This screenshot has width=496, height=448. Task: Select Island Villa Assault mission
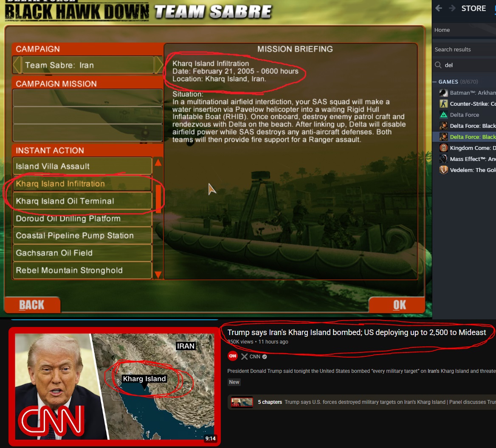point(82,166)
